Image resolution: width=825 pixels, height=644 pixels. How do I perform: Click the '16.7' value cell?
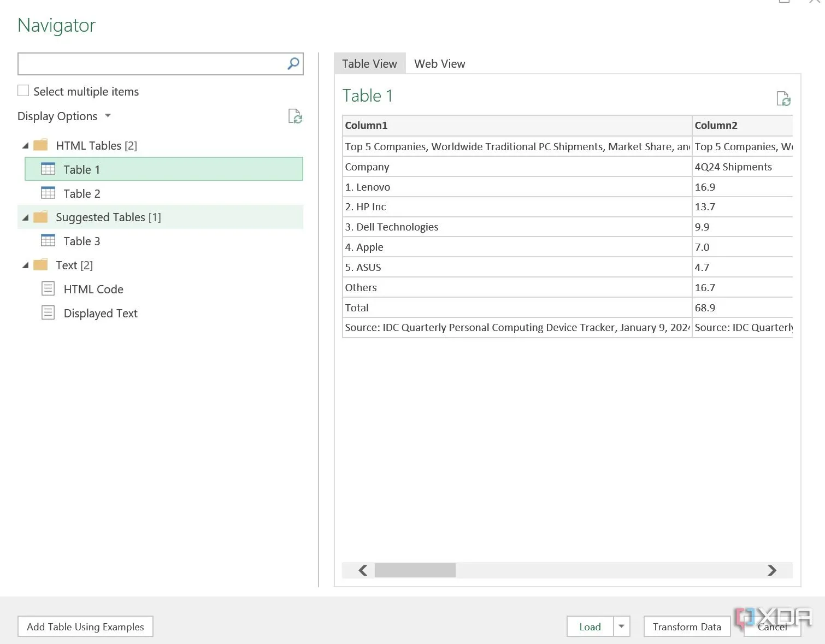[x=742, y=288]
